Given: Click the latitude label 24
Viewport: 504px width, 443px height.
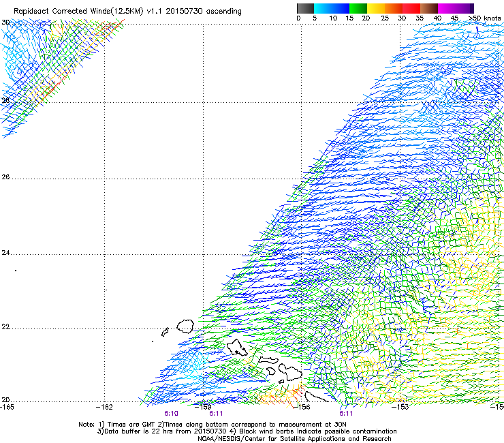Looking at the screenshot, I should pyautogui.click(x=5, y=253).
